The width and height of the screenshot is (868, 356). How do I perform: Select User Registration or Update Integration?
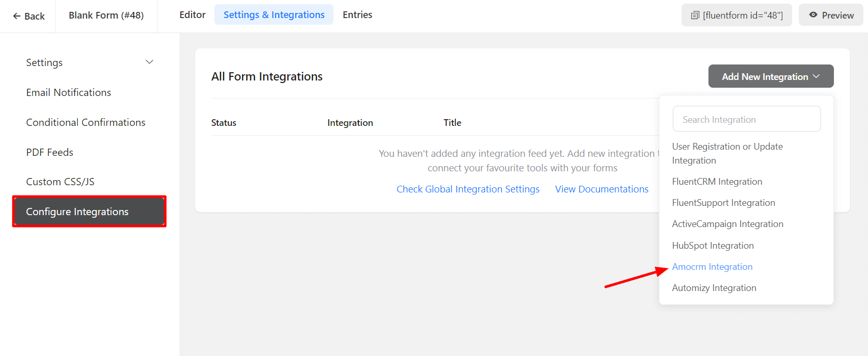727,153
